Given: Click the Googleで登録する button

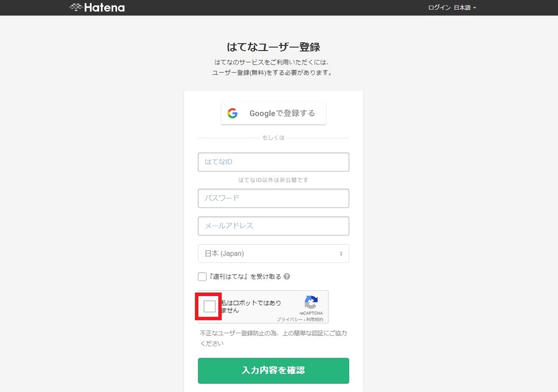Looking at the screenshot, I should pos(273,113).
